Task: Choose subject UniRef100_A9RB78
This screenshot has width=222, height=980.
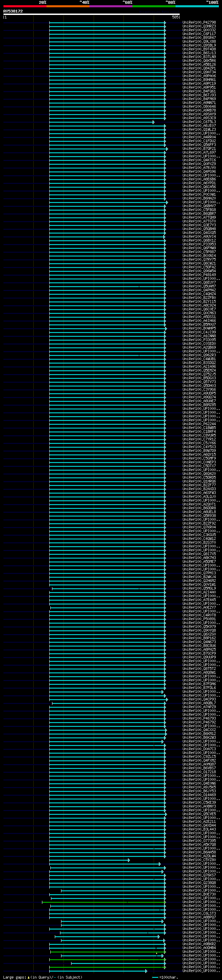Action: [x=199, y=110]
